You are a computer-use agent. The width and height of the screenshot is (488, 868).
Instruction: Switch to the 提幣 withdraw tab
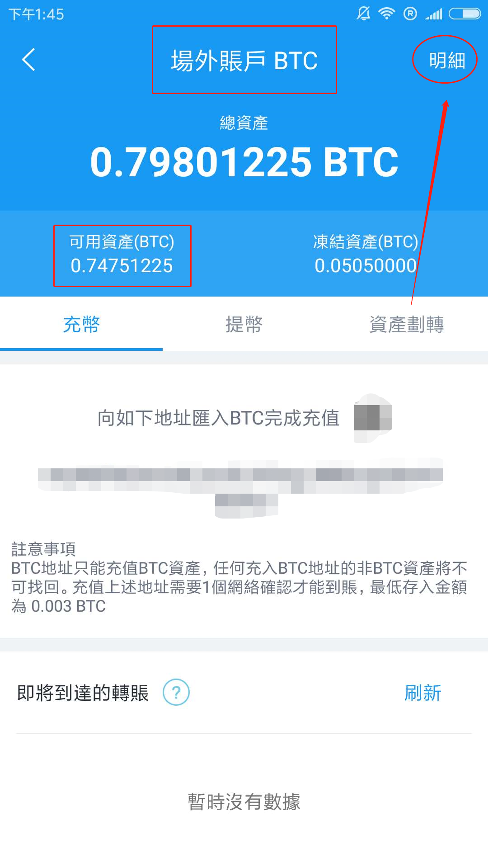(244, 324)
